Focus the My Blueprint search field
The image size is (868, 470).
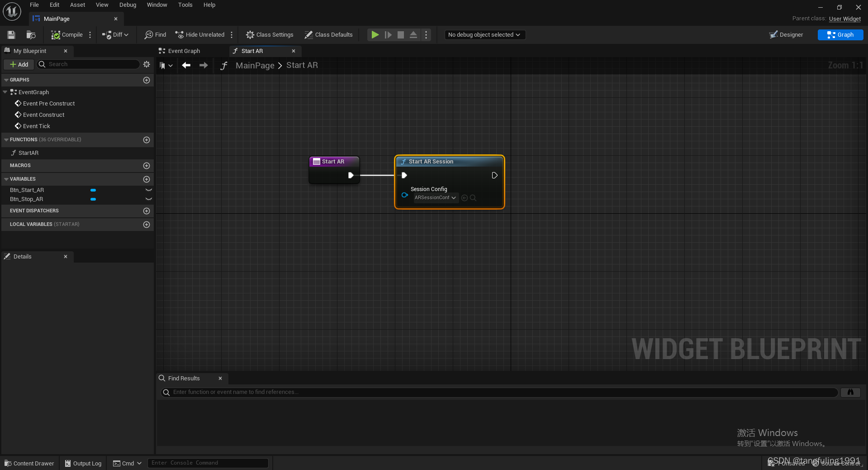click(88, 64)
